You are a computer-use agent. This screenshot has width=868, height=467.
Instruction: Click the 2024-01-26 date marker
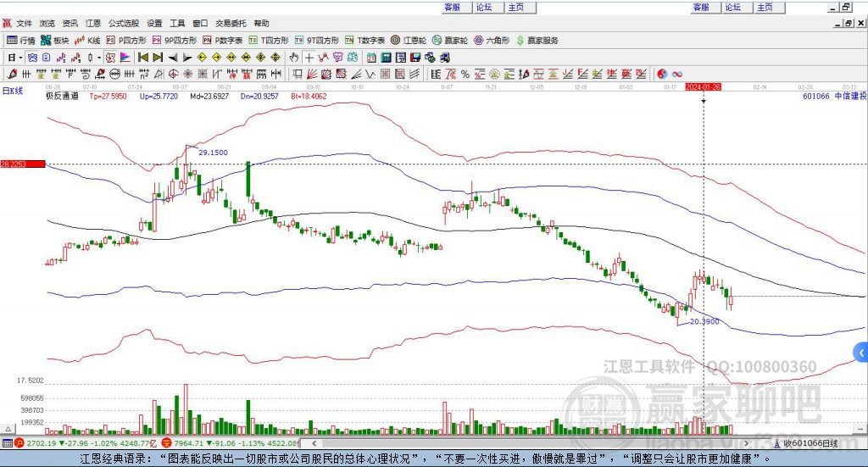click(x=703, y=87)
